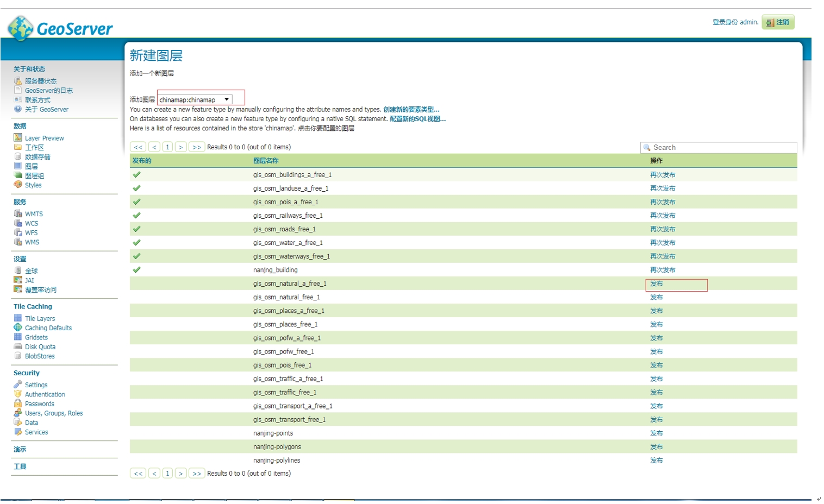Click the GeoServer logo
824x504 pixels.
pos(60,28)
